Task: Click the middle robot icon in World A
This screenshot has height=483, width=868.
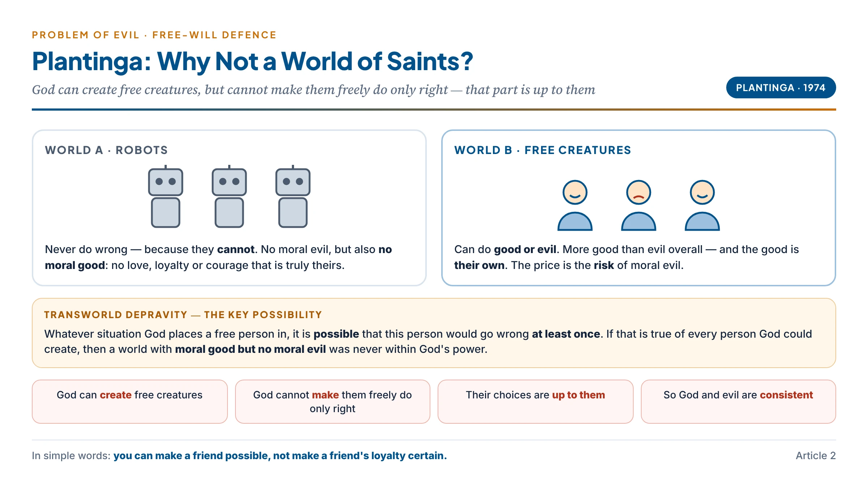Action: pos(229,196)
